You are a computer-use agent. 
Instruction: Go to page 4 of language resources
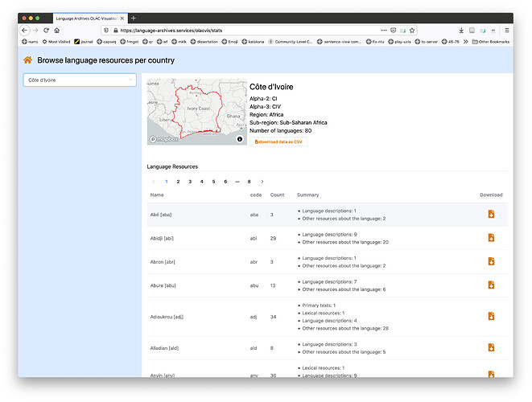[x=202, y=182]
